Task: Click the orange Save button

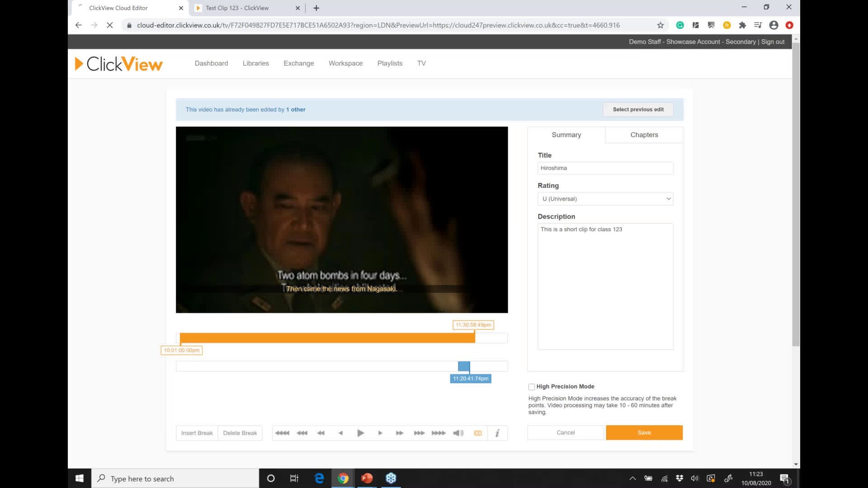Action: point(644,432)
